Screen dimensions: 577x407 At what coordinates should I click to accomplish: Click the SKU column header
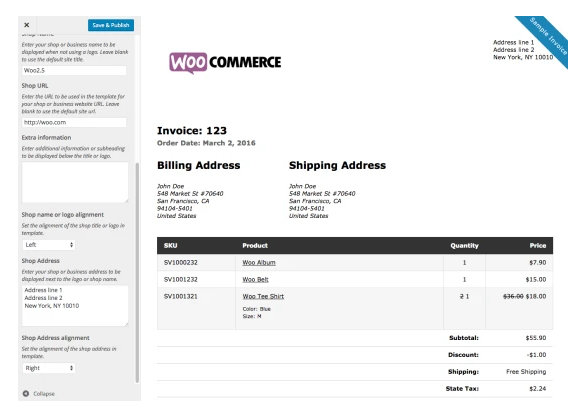pyautogui.click(x=170, y=245)
